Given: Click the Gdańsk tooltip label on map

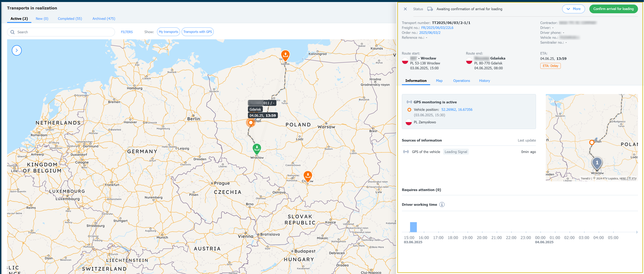Looking at the screenshot, I should [255, 109].
